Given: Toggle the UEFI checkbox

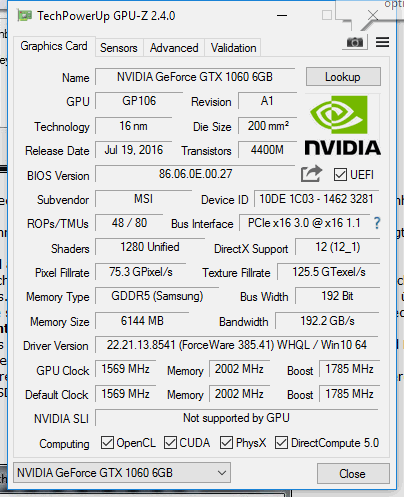Looking at the screenshot, I should click(x=340, y=175).
